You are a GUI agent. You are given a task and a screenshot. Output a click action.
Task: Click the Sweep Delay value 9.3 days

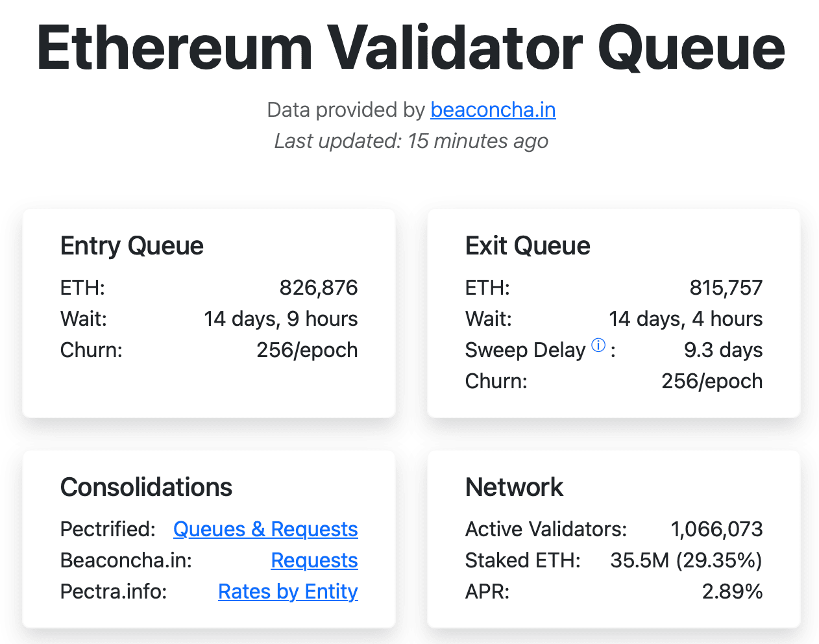pyautogui.click(x=722, y=350)
